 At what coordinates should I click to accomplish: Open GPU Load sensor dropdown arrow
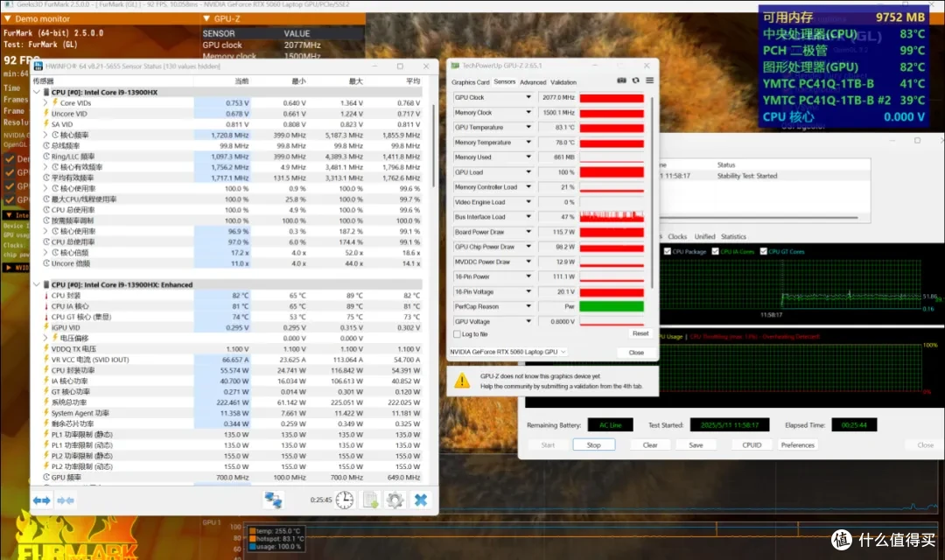pyautogui.click(x=528, y=171)
